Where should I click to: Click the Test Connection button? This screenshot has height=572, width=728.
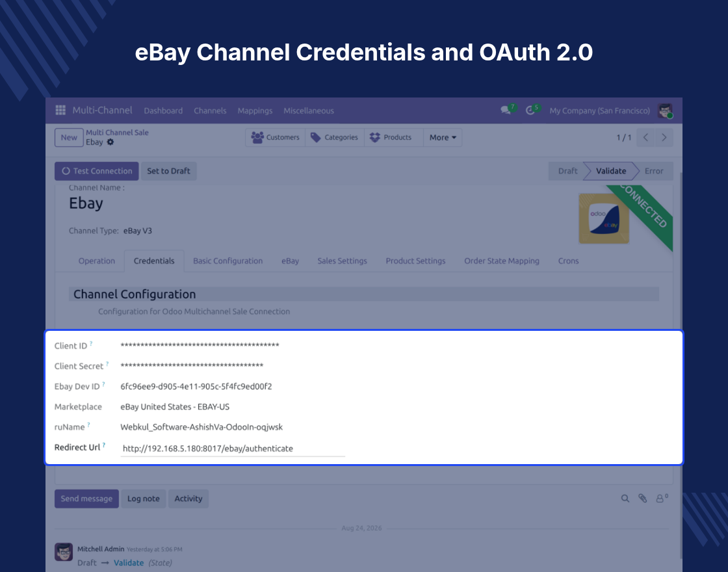(97, 171)
